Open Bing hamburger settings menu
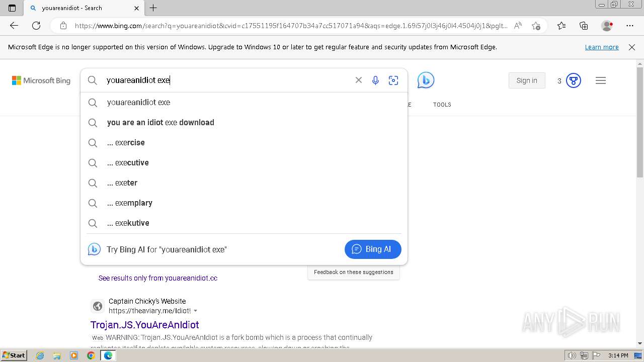The height and width of the screenshot is (362, 644). [x=601, y=80]
